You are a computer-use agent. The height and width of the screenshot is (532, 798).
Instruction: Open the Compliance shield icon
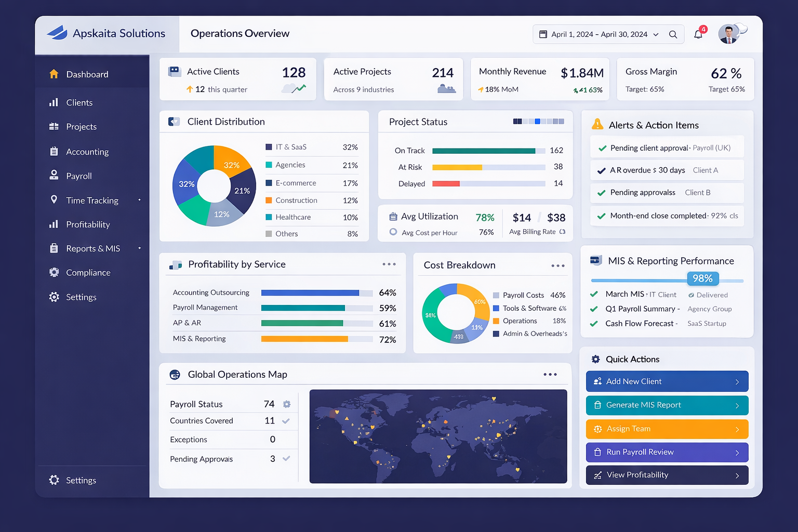tap(55, 272)
